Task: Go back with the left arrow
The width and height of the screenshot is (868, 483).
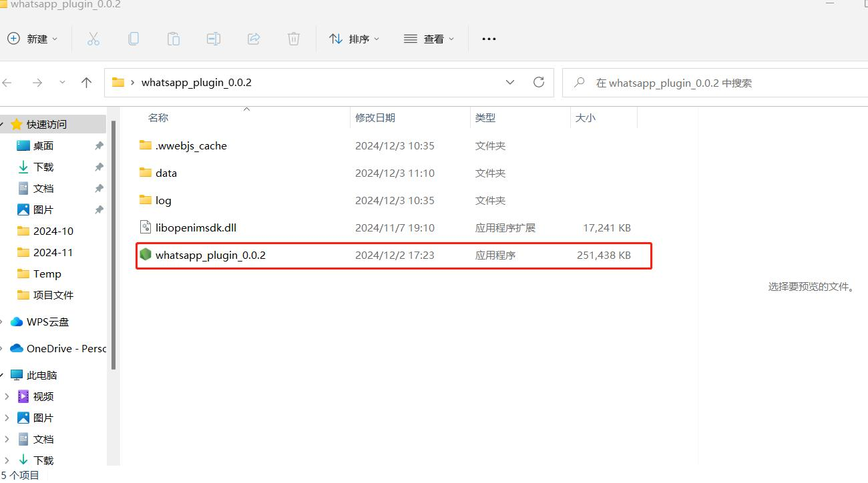Action: 7,83
